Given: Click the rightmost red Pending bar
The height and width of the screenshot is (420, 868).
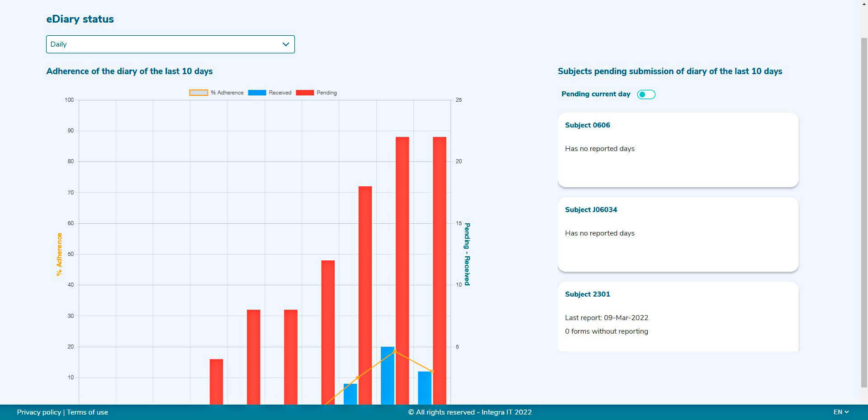Looking at the screenshot, I should click(439, 271).
